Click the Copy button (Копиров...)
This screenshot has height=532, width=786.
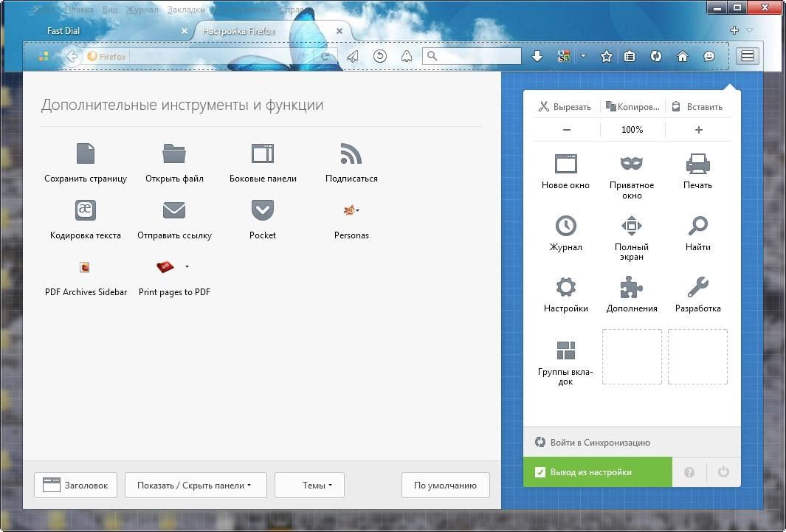pyautogui.click(x=632, y=107)
